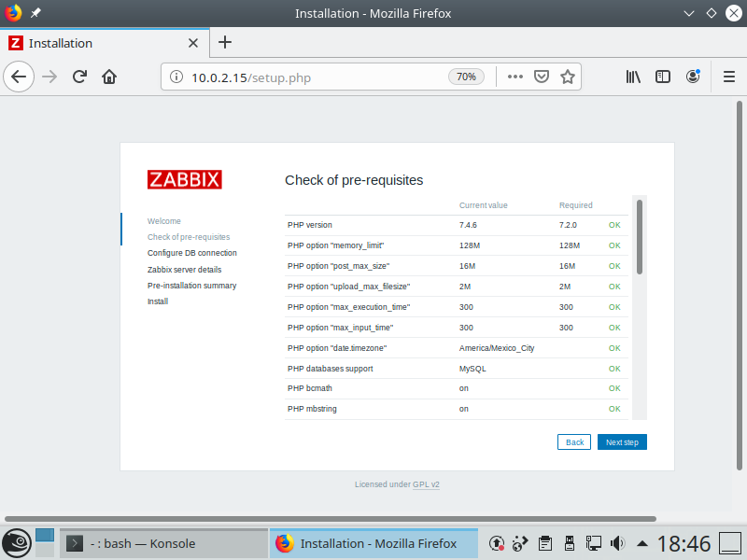Click the show desktop button

(x=729, y=543)
